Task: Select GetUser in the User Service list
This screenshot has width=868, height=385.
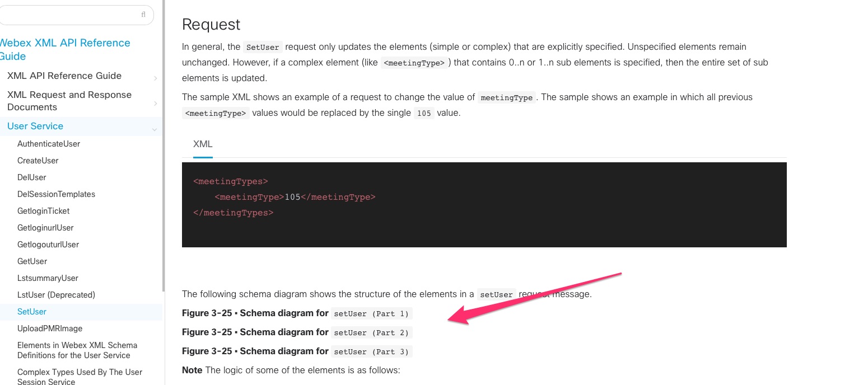Action: (32, 261)
